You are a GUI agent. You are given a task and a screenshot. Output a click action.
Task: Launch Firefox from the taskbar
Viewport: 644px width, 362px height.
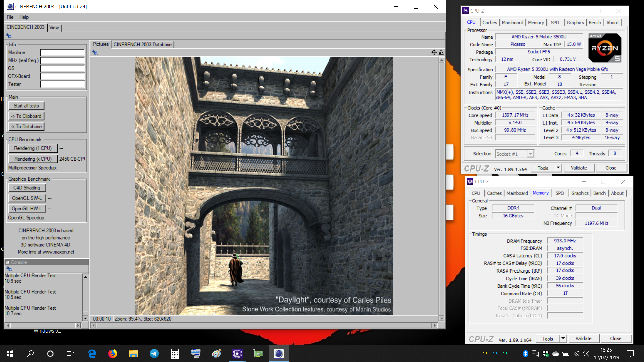tap(112, 354)
